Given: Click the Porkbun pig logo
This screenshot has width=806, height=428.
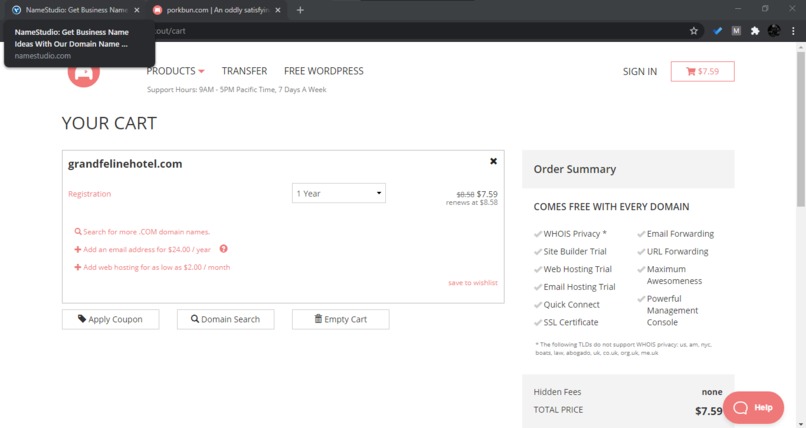Looking at the screenshot, I should pos(84,76).
